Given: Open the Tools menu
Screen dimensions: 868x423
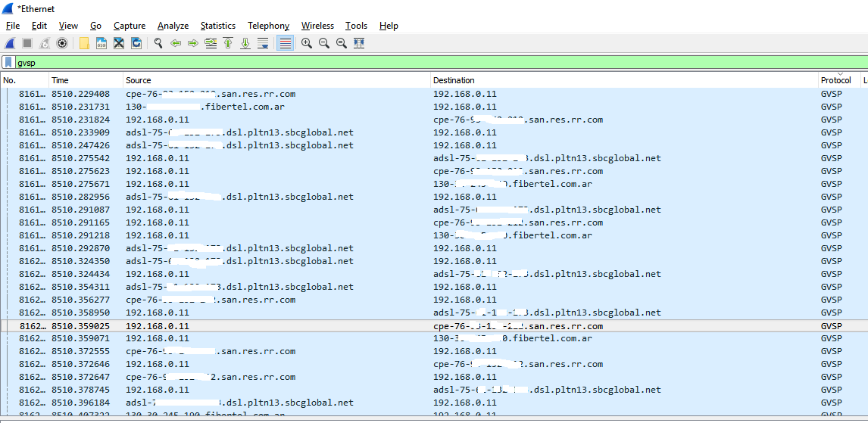Looking at the screenshot, I should tap(356, 26).
